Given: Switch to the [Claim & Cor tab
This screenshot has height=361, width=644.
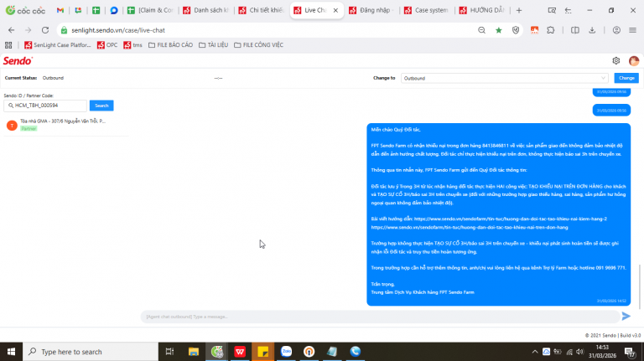Looking at the screenshot, I should (150, 10).
